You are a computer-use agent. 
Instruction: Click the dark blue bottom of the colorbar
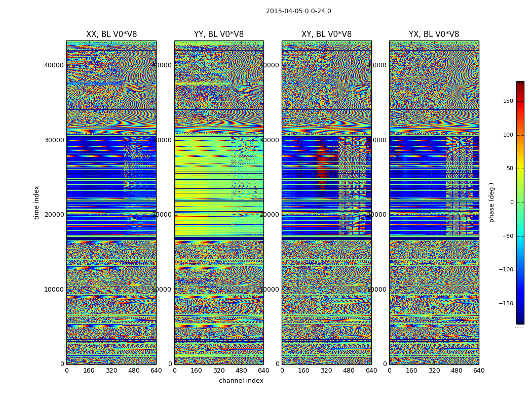tap(520, 320)
